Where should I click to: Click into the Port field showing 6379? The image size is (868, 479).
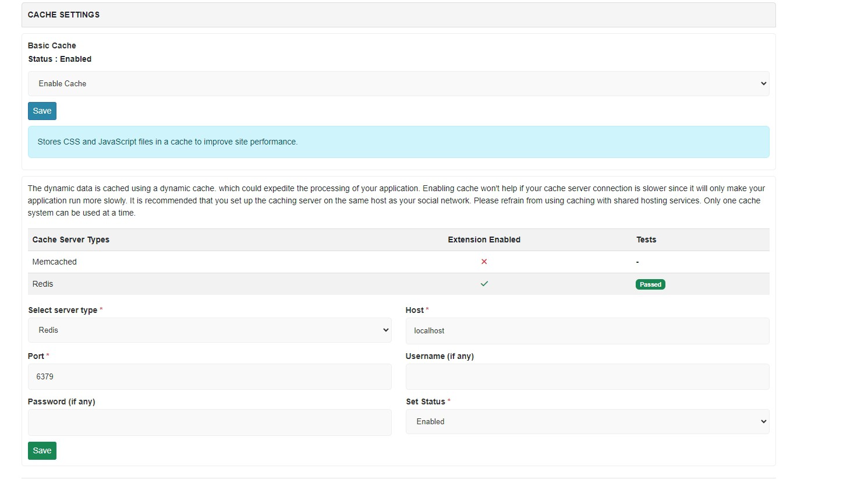210,376
